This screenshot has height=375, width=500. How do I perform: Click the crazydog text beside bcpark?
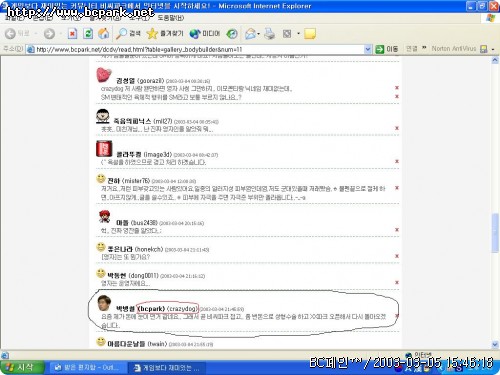click(x=182, y=309)
